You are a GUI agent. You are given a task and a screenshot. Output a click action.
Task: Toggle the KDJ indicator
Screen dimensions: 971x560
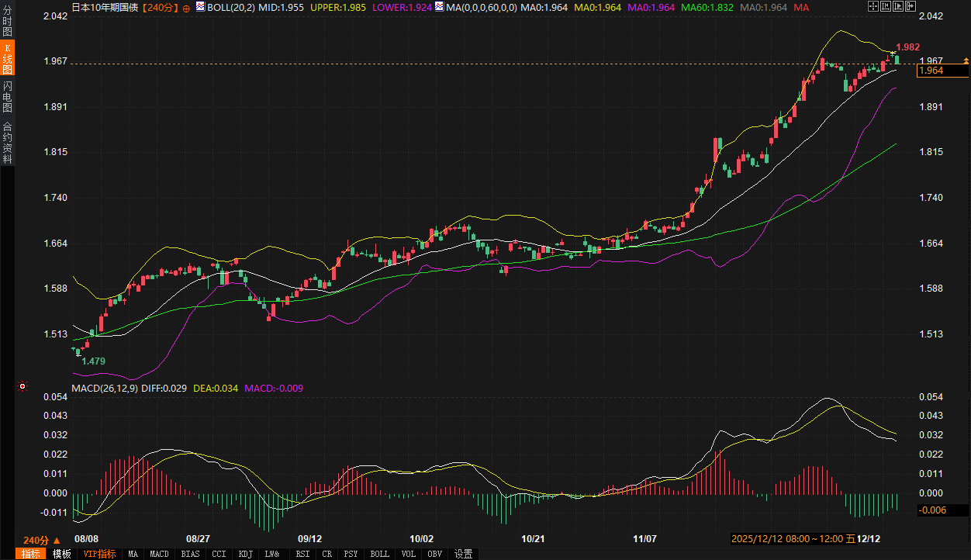(246, 554)
